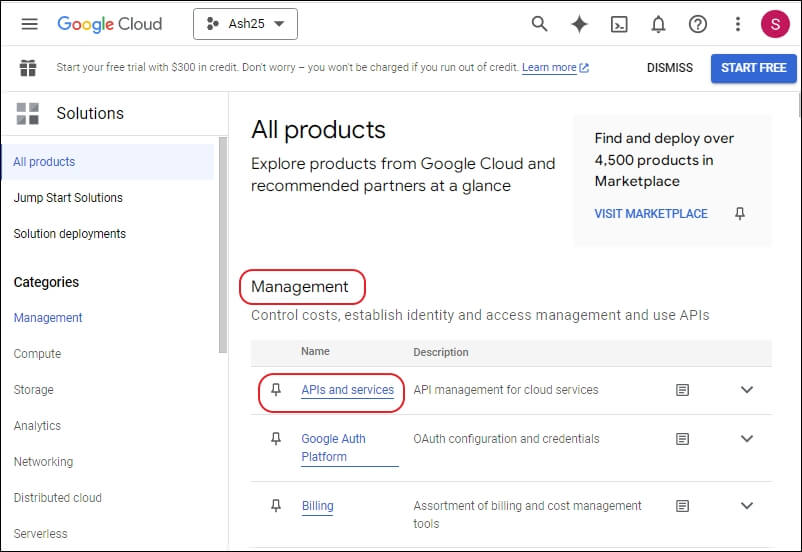The width and height of the screenshot is (802, 552).
Task: Follow the Learn more link
Action: click(555, 68)
